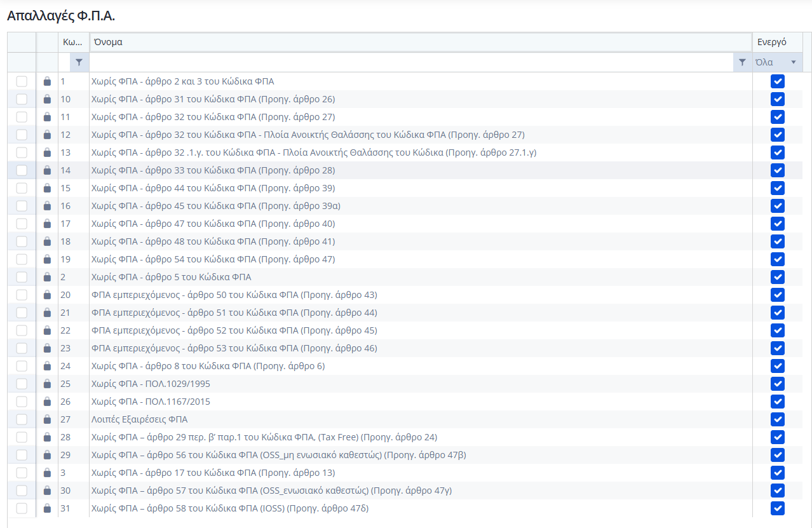Select the row checkbox for code 10
This screenshot has height=528, width=812.
pos(22,99)
